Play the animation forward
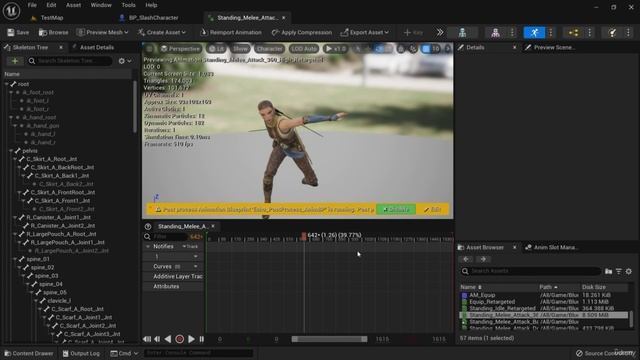This screenshot has height=360, width=640. tap(191, 339)
